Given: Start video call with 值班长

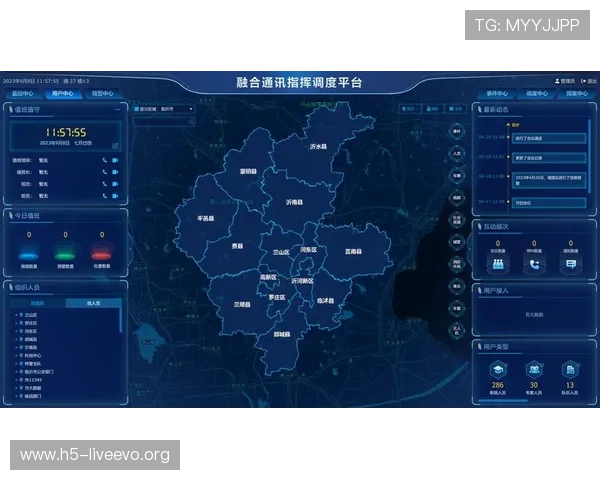Looking at the screenshot, I should (x=115, y=171).
